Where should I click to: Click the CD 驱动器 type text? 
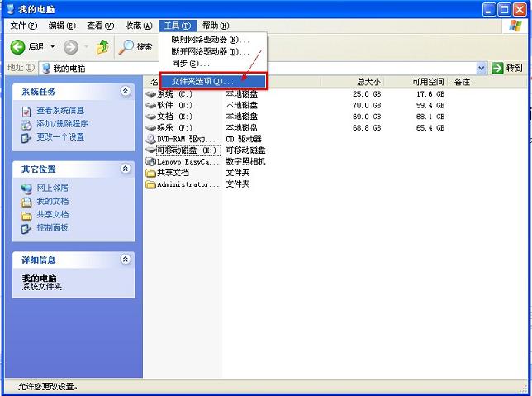tap(244, 139)
